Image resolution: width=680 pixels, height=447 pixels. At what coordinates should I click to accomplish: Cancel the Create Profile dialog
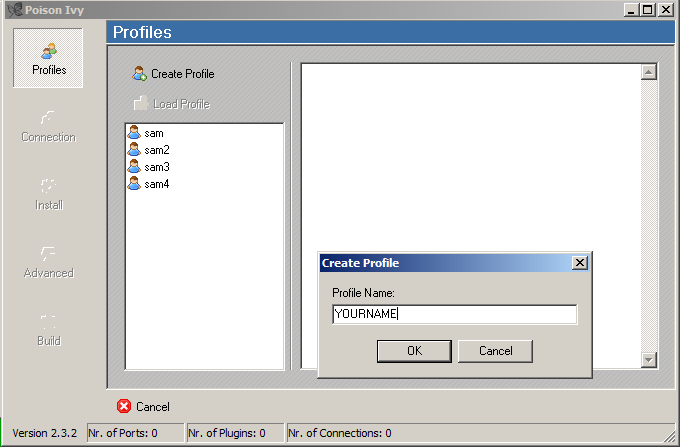coord(495,351)
